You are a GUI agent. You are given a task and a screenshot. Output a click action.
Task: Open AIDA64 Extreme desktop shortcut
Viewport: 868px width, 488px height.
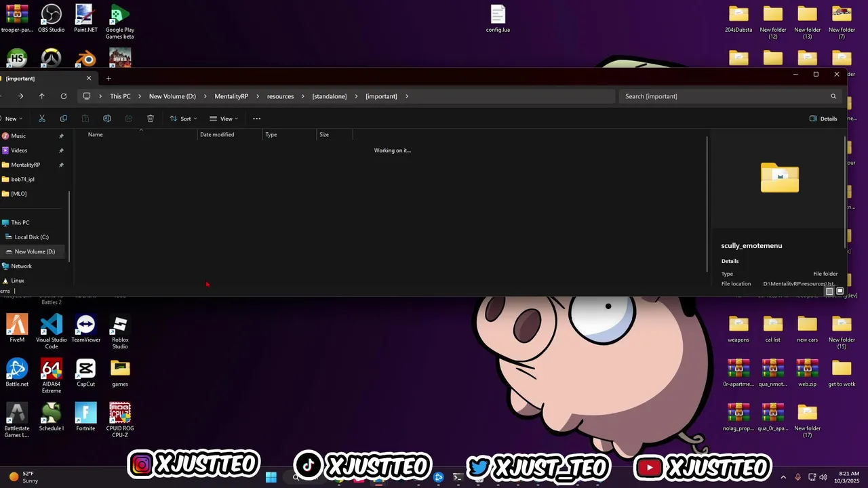pyautogui.click(x=52, y=376)
